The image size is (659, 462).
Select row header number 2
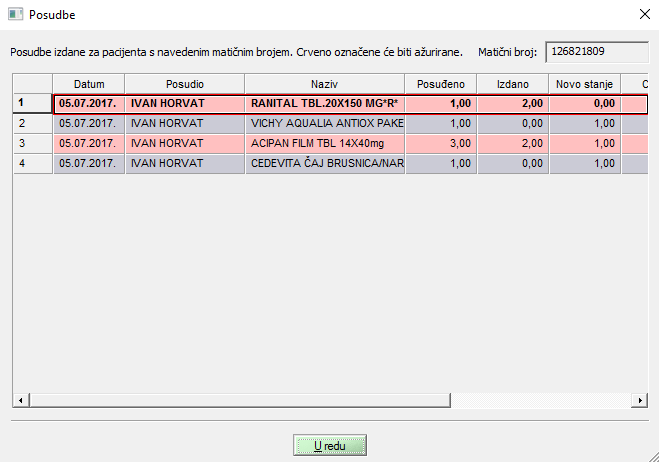click(x=33, y=124)
